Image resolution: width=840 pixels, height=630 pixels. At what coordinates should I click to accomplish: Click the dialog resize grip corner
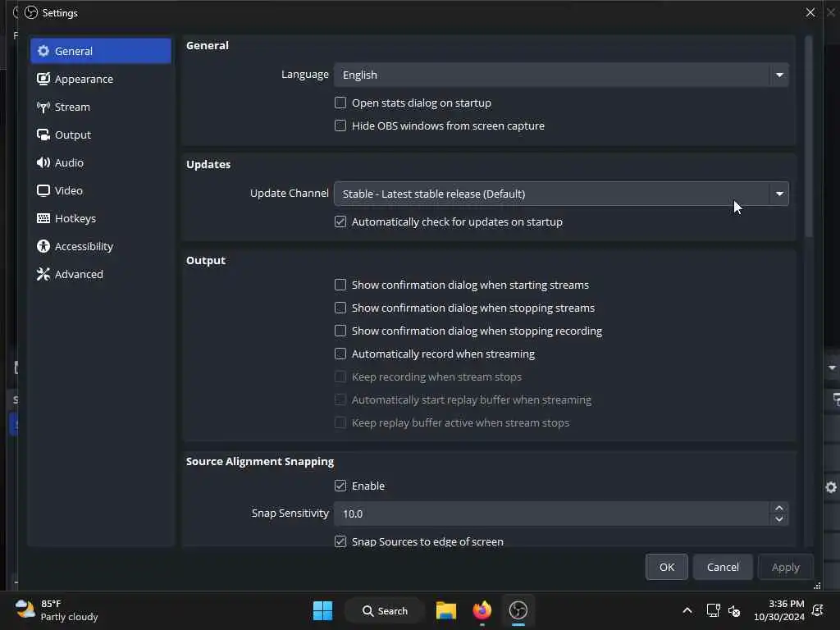click(x=817, y=586)
